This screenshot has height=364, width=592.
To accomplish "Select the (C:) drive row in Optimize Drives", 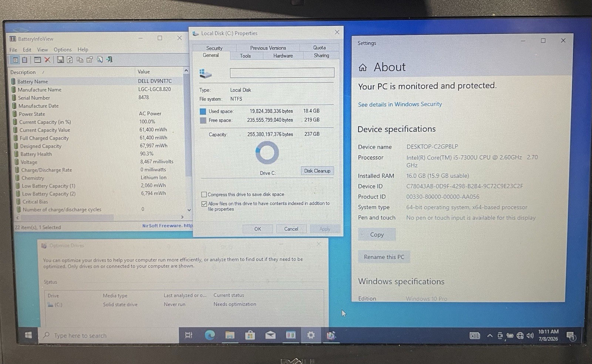I will [184, 304].
